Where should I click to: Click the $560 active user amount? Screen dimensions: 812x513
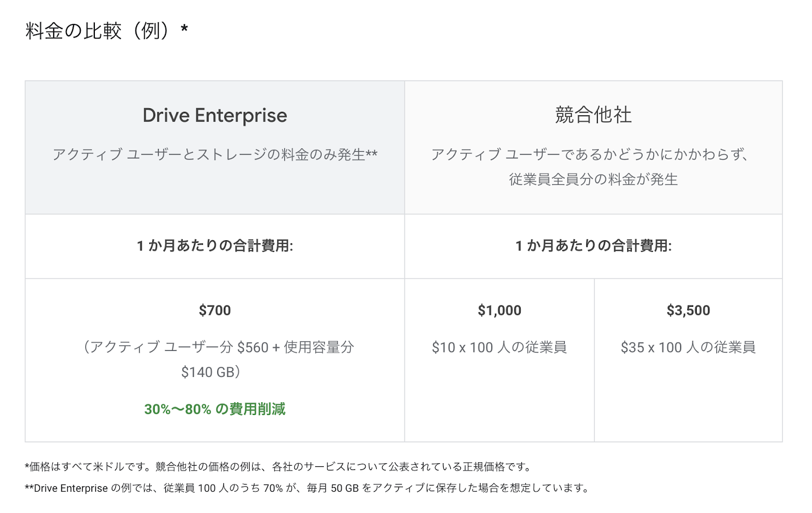tap(252, 347)
